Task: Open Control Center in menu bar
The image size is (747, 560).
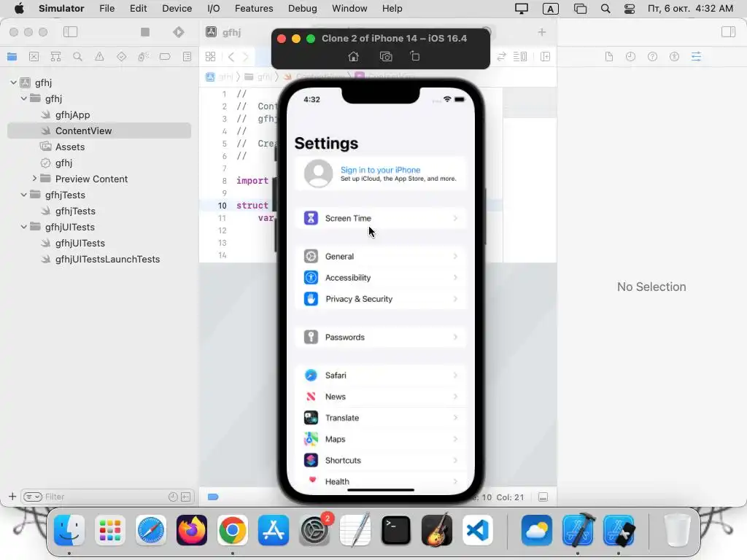Action: [x=630, y=9]
